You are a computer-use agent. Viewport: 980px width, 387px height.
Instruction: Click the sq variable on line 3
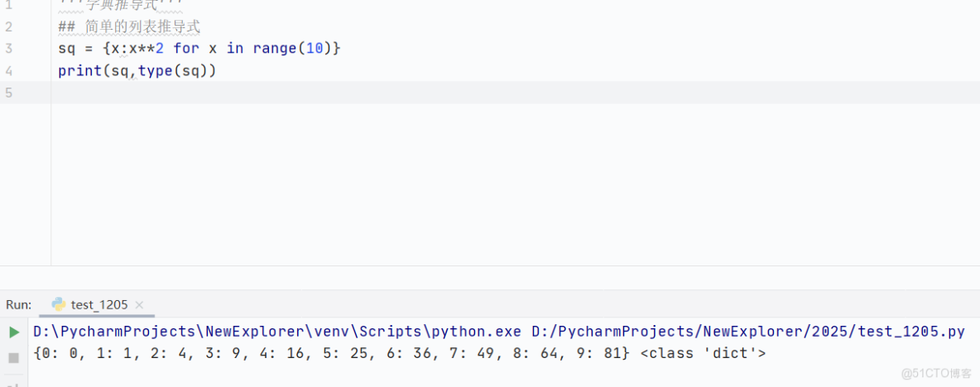(66, 49)
